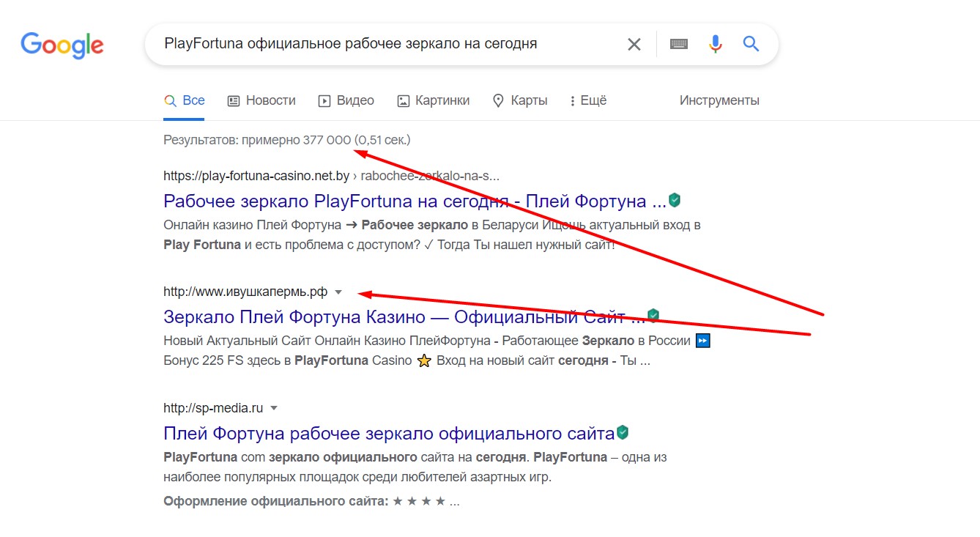Click the sp-media.ru URL
980x537 pixels.
tap(213, 407)
